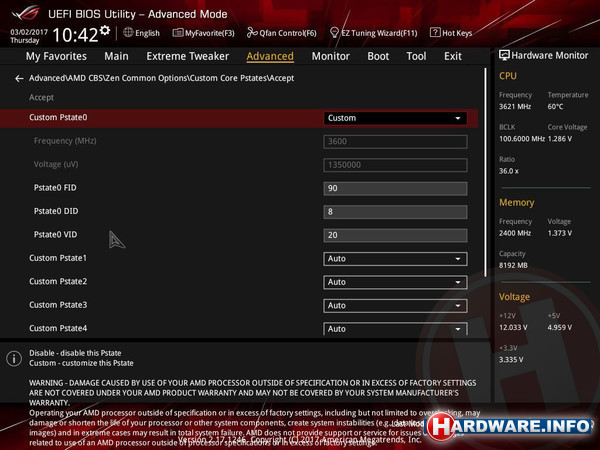This screenshot has height=450, width=600.
Task: Select the Custom Pstate2 label
Action: tap(58, 281)
